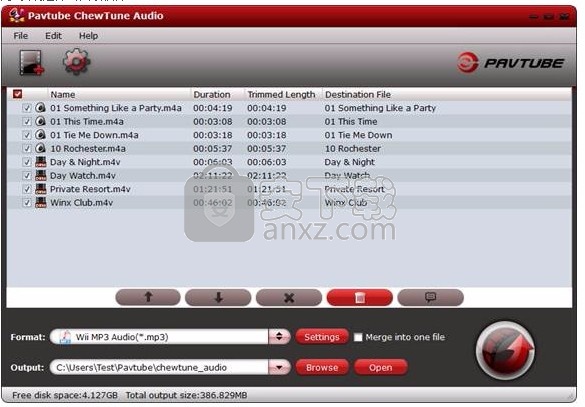Select the Winx Club.m4v row

pyautogui.click(x=289, y=203)
